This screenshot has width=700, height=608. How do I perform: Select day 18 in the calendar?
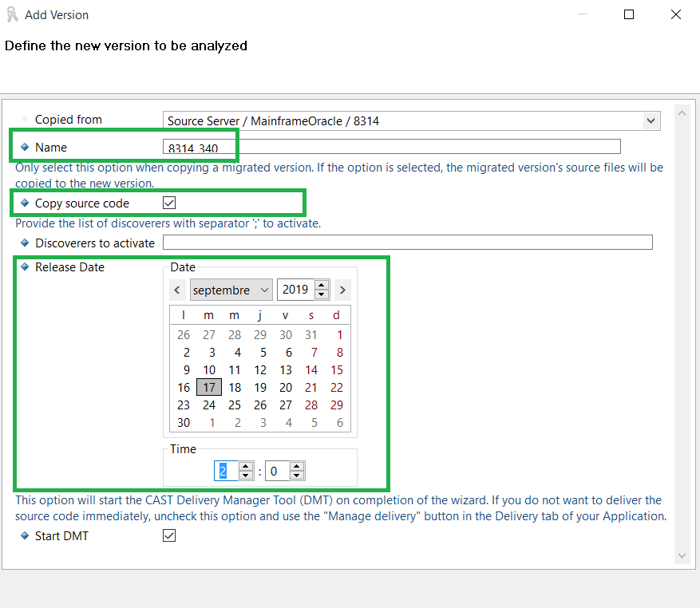[235, 388]
